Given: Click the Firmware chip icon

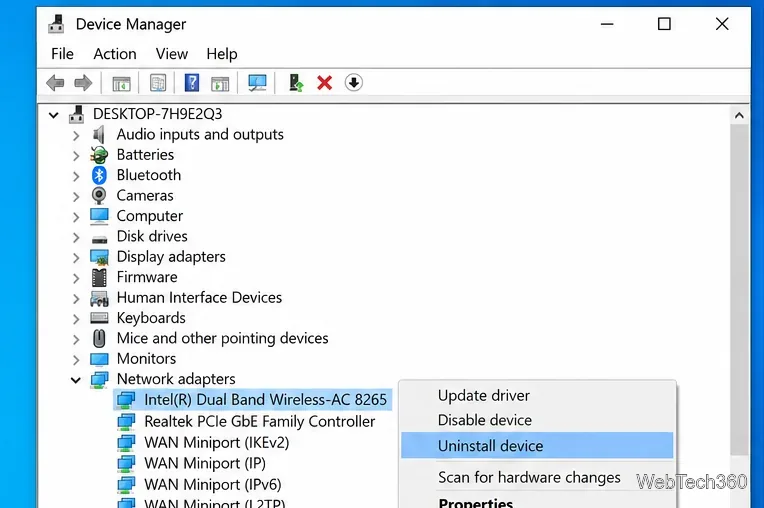Looking at the screenshot, I should coord(99,278).
